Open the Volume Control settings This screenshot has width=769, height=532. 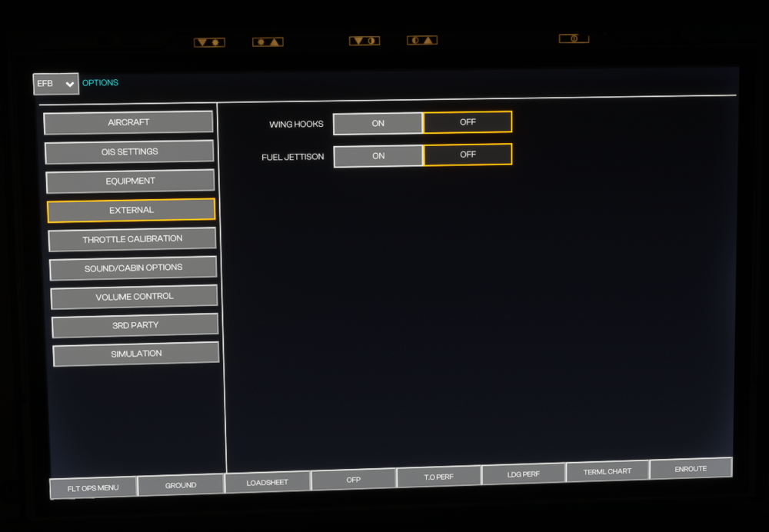134,297
